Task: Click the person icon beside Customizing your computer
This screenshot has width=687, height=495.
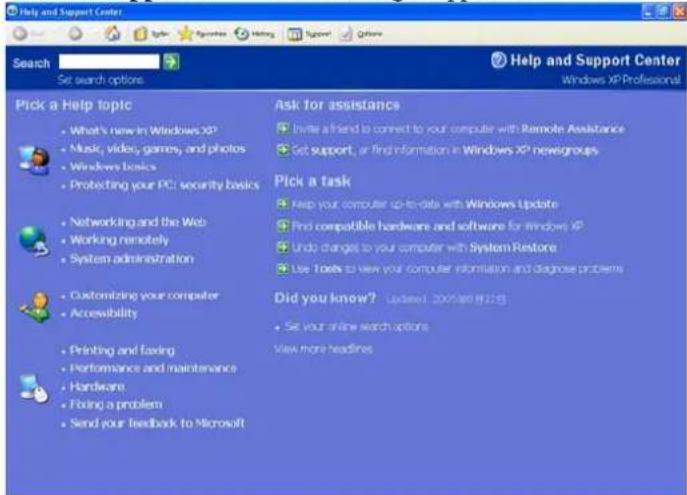Action: pos(35,307)
